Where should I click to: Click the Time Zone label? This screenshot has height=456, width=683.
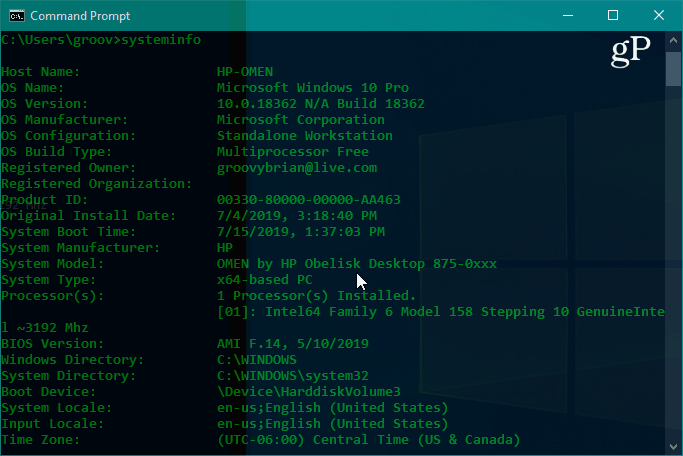tap(41, 440)
